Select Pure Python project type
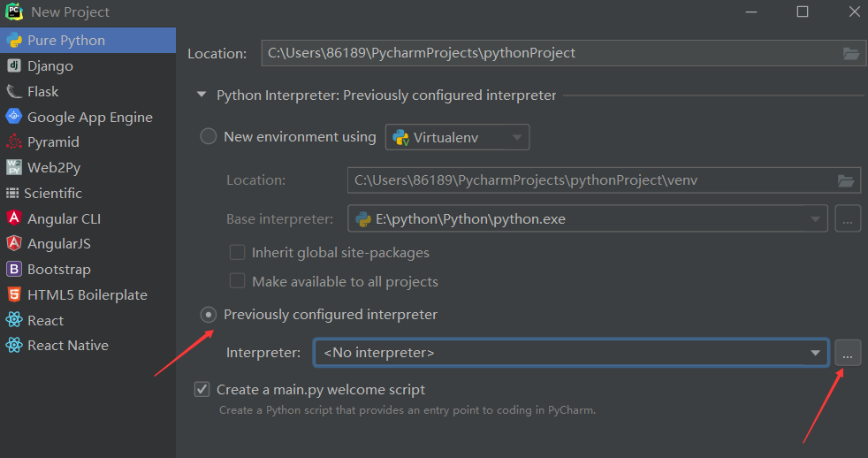 click(65, 41)
